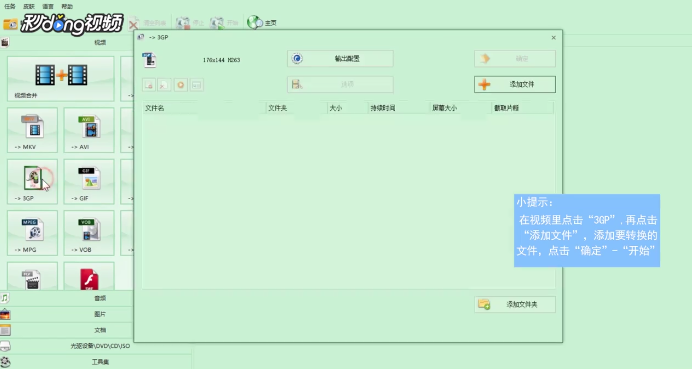Screen dimensions: 692x369
Task: Choose the Flash SWF format tile
Action: tap(89, 276)
